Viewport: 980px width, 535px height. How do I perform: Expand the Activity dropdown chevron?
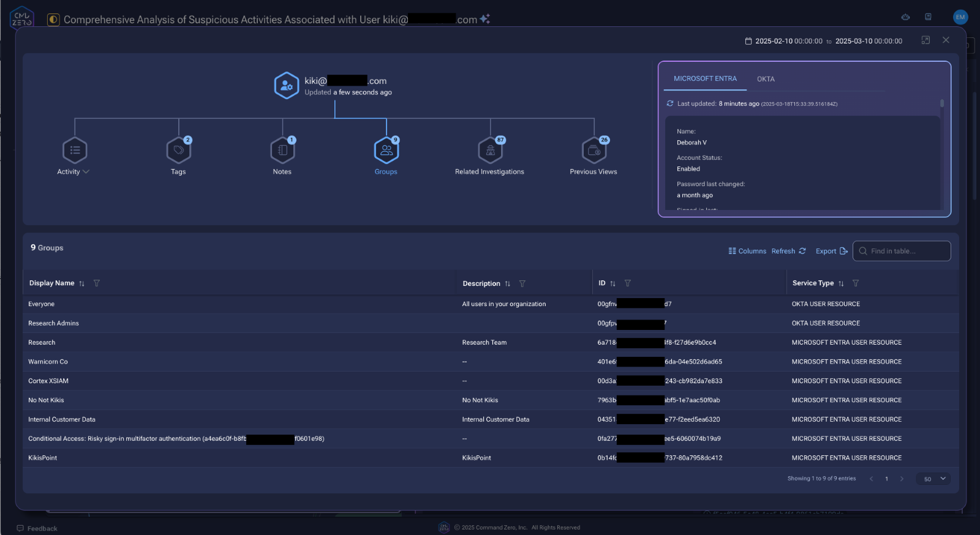[x=86, y=172]
